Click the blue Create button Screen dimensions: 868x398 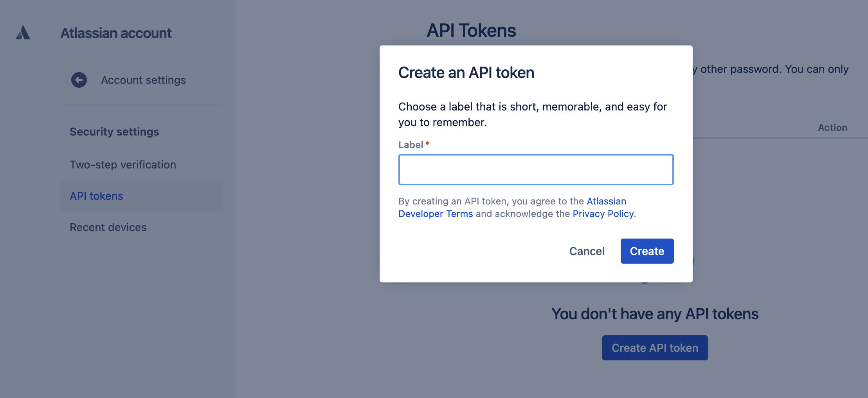tap(647, 251)
